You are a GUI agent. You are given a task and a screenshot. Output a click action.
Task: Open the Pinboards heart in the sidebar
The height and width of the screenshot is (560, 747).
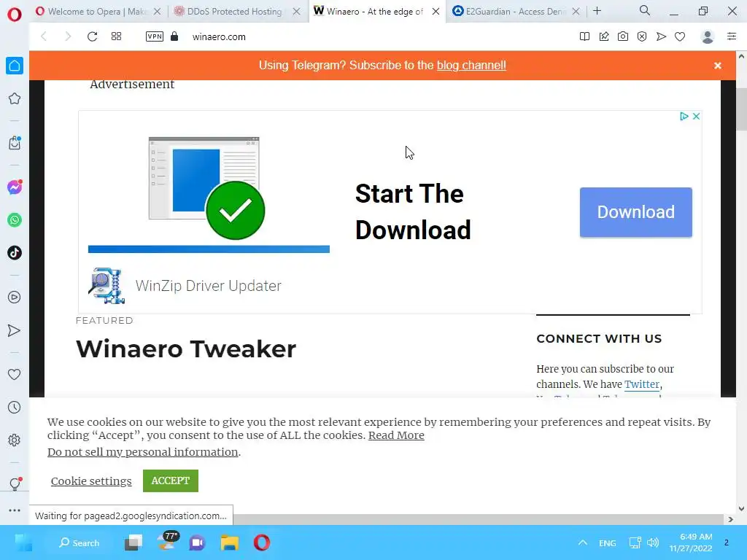click(x=15, y=374)
